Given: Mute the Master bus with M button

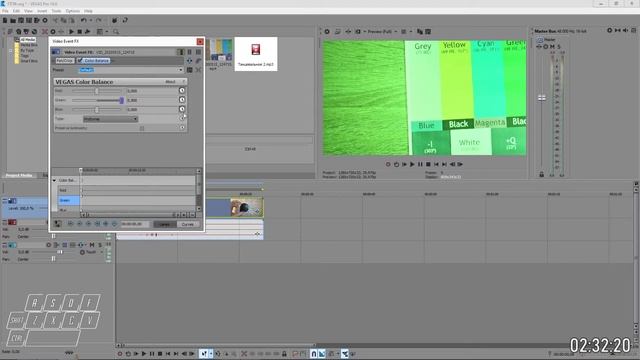Looking at the screenshot, I should coord(552,47).
